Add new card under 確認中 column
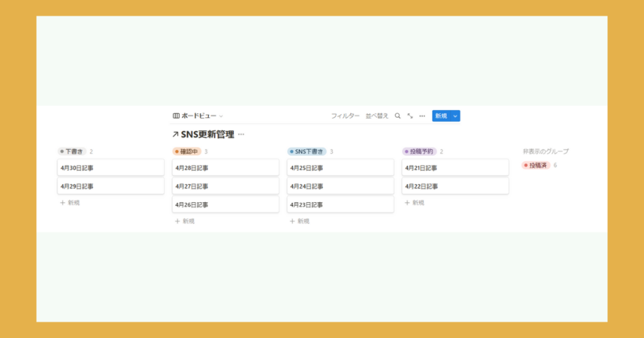 pos(185,221)
